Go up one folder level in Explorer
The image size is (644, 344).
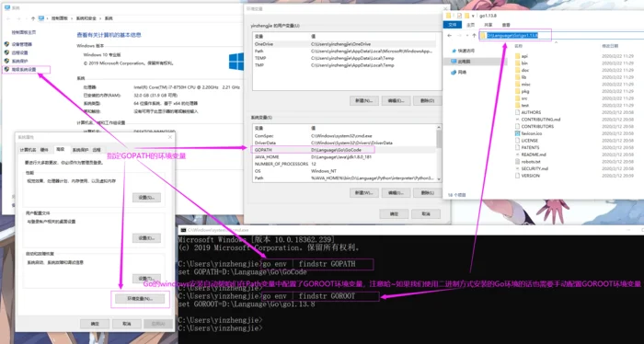[x=474, y=36]
